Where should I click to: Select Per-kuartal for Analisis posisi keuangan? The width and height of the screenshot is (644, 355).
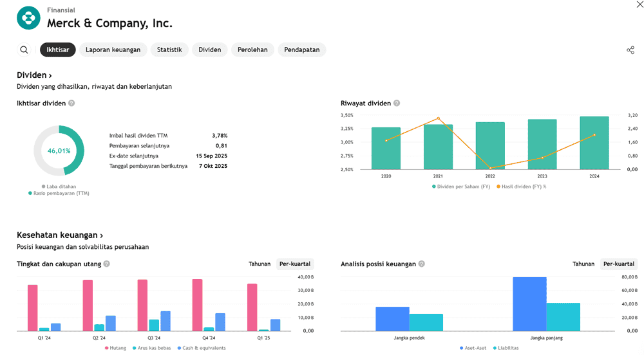coord(619,264)
